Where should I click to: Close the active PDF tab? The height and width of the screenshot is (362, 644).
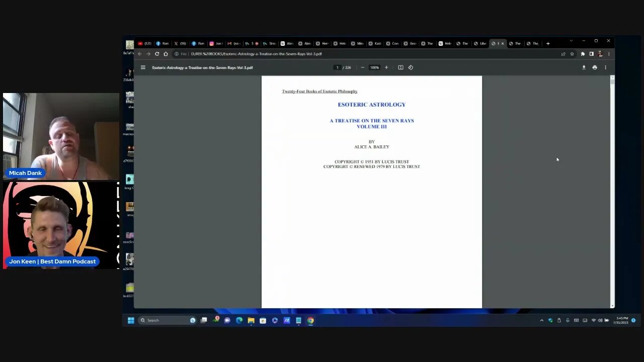(x=502, y=43)
